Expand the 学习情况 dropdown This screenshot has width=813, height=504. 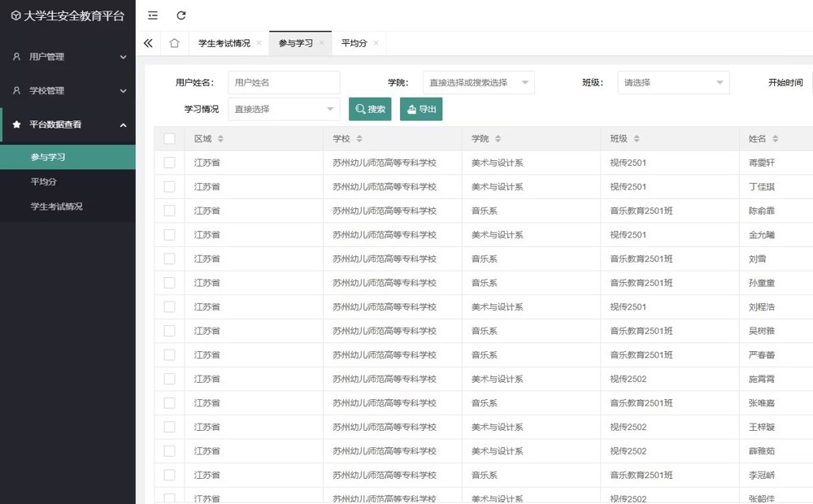click(x=283, y=109)
